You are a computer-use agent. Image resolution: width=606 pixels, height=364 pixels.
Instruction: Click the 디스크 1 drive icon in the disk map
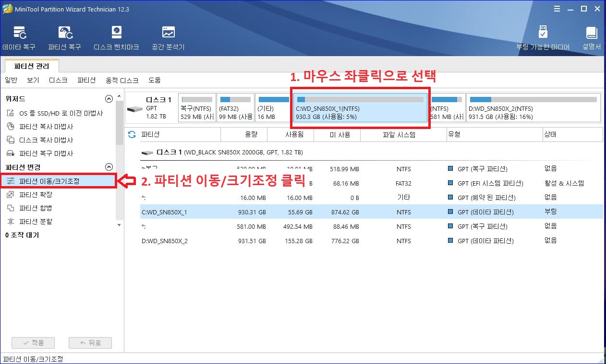point(134,109)
